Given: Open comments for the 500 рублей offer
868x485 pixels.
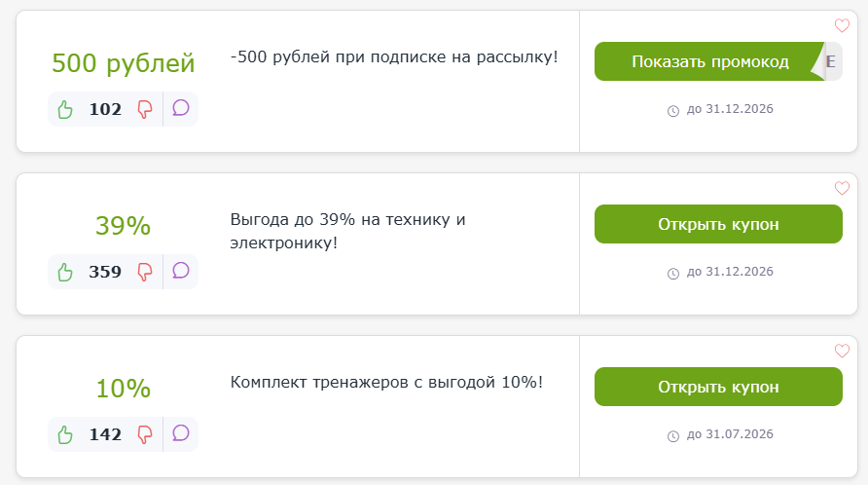Looking at the screenshot, I should 181,108.
